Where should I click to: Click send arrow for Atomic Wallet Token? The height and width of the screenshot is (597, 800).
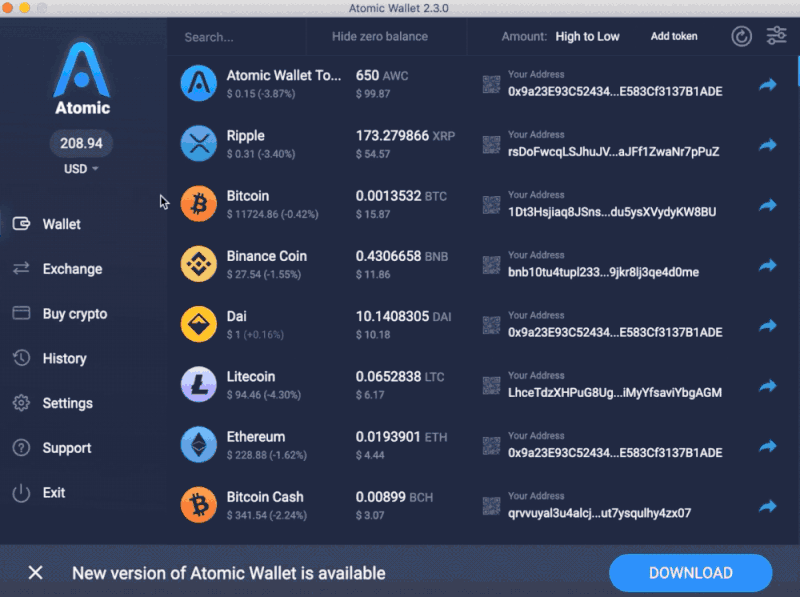point(767,85)
